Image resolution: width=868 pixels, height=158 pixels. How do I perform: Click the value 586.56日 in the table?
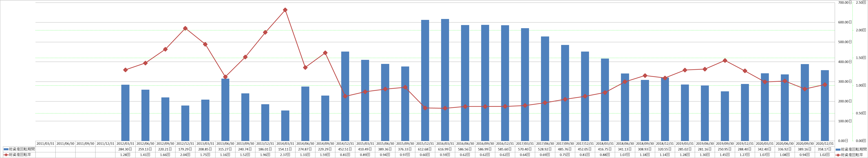(465, 149)
